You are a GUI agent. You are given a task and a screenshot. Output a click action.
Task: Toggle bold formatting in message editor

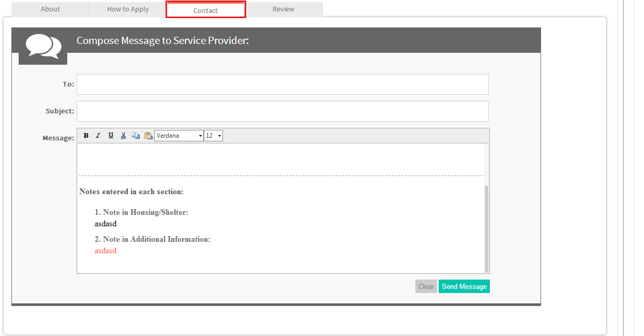click(x=86, y=136)
